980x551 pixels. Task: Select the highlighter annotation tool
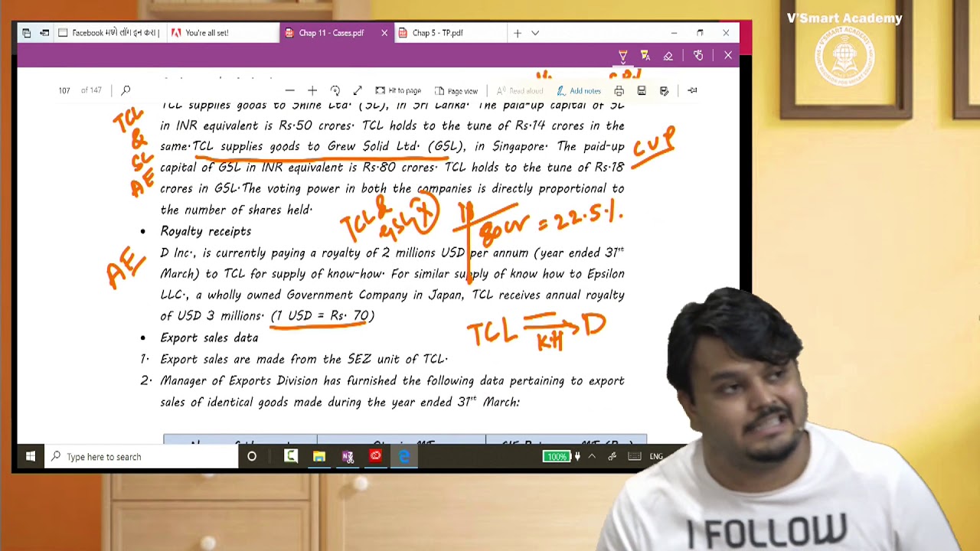[x=645, y=56]
